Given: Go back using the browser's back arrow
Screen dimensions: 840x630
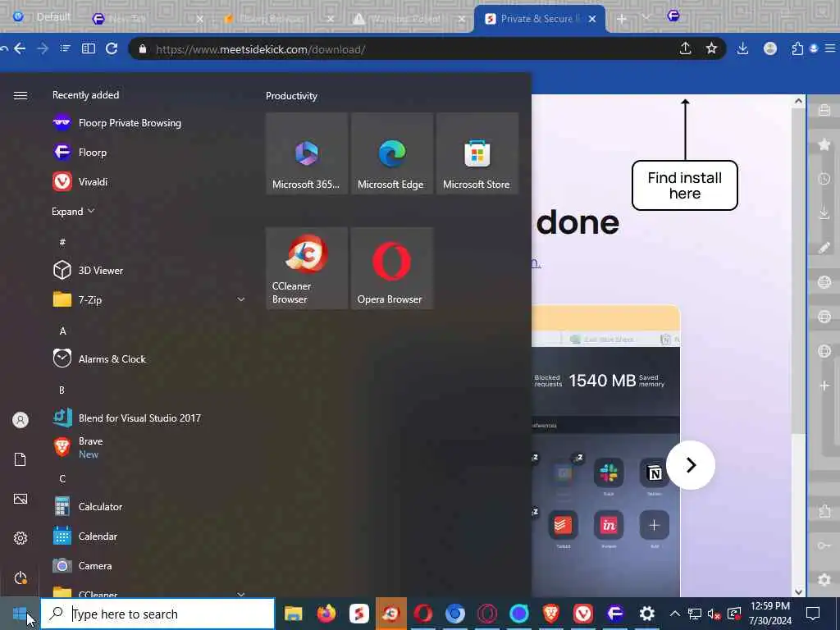Looking at the screenshot, I should 20,48.
